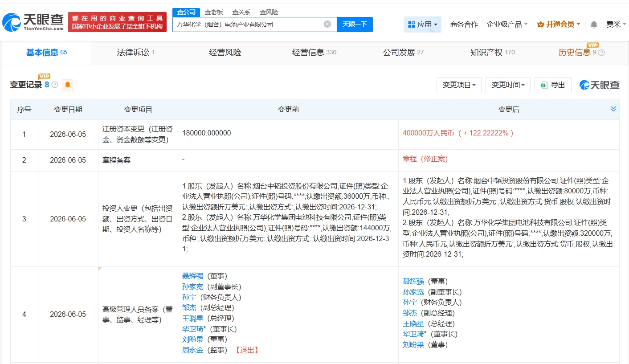Open 邹杰 link in the 变更前 column
The width and height of the screenshot is (629, 364).
point(189,308)
